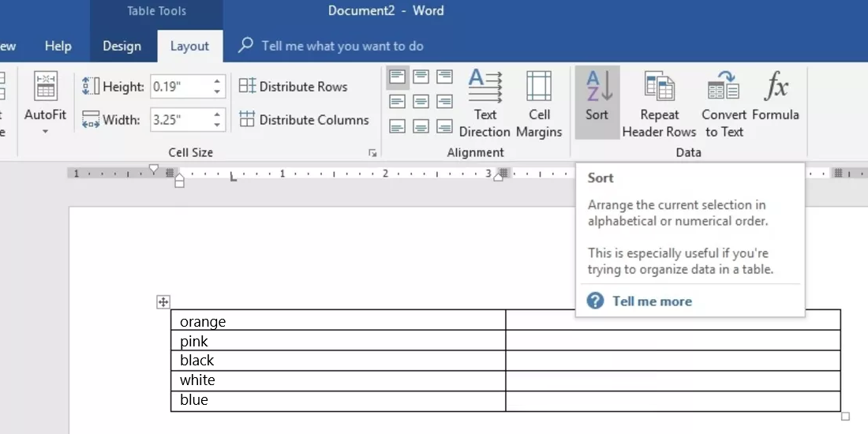Decrease column Width with down arrow
The width and height of the screenshot is (868, 434).
pyautogui.click(x=217, y=125)
